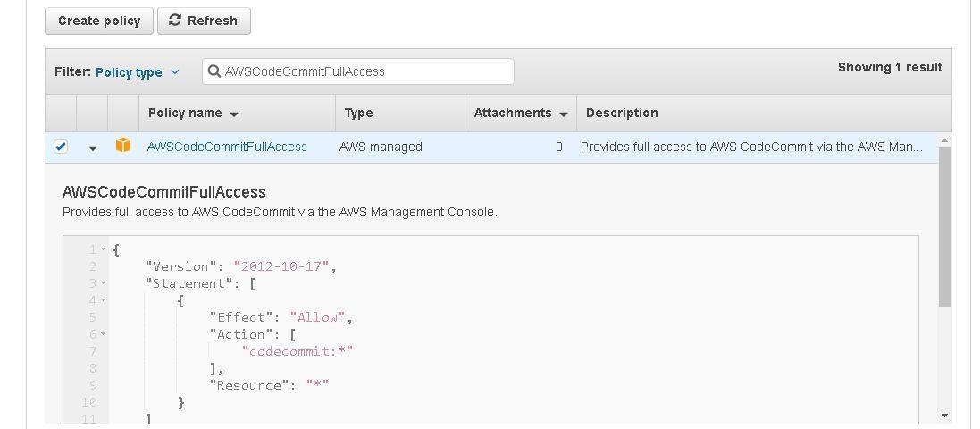Click the "Action" key in JSON
Screen dimensions: 980x429
pos(240,334)
